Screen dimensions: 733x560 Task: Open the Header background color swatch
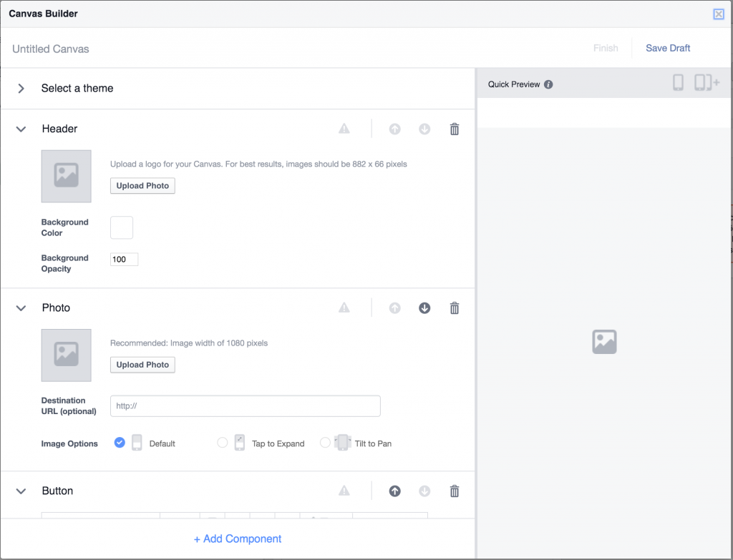[x=122, y=227]
